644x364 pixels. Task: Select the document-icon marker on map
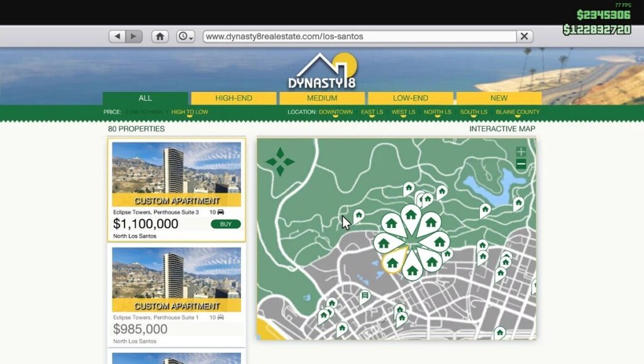point(365,296)
